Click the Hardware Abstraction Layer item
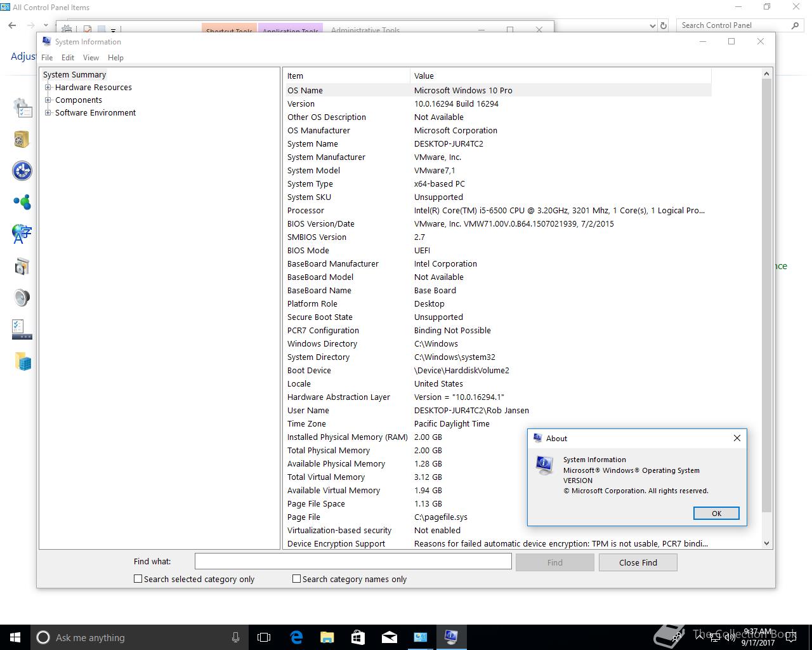 [339, 397]
